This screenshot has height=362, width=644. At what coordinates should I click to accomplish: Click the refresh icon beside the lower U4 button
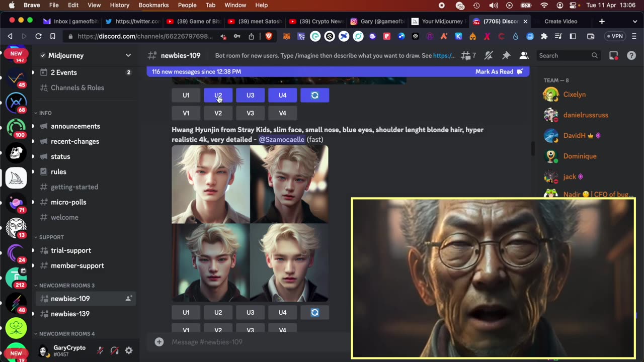pyautogui.click(x=315, y=312)
